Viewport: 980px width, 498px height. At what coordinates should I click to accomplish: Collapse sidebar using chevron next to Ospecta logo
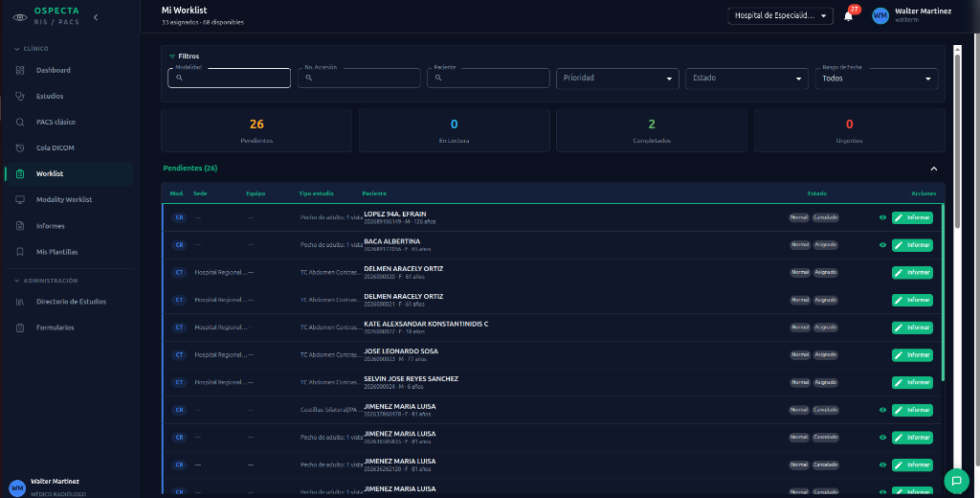(96, 17)
